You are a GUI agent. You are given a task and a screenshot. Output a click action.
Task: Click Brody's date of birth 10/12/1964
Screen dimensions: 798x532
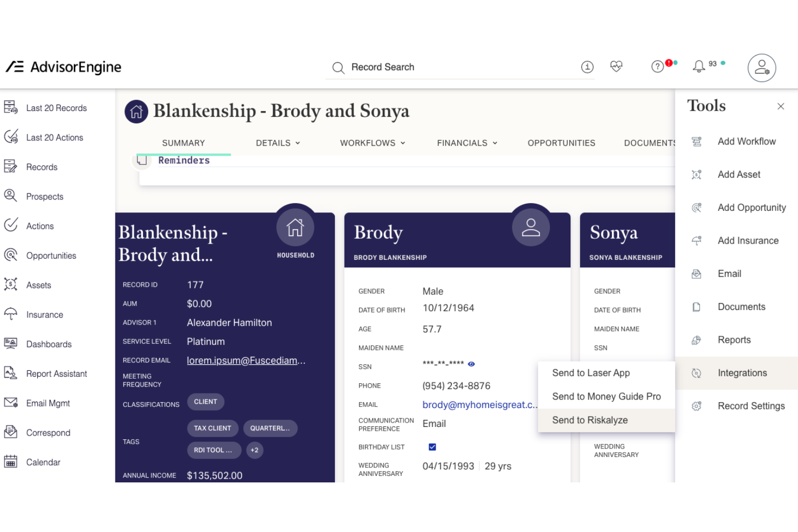click(449, 308)
